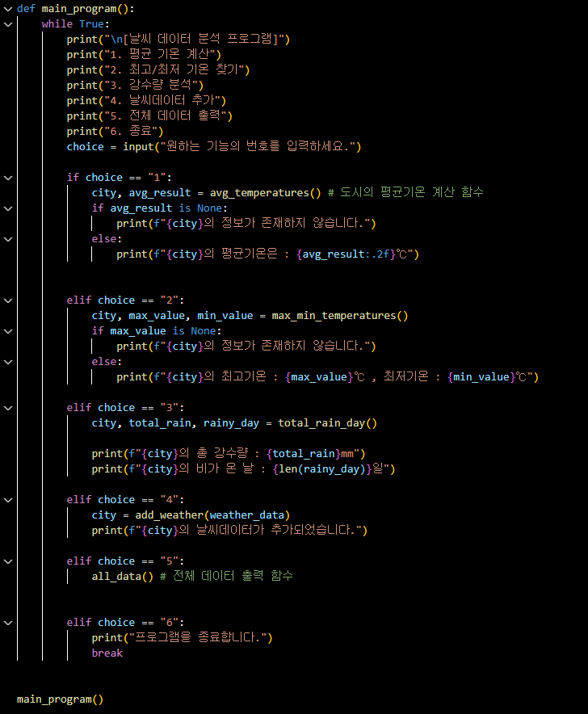Fold the elif choice == "5" block
The image size is (588, 714).
click(x=8, y=561)
